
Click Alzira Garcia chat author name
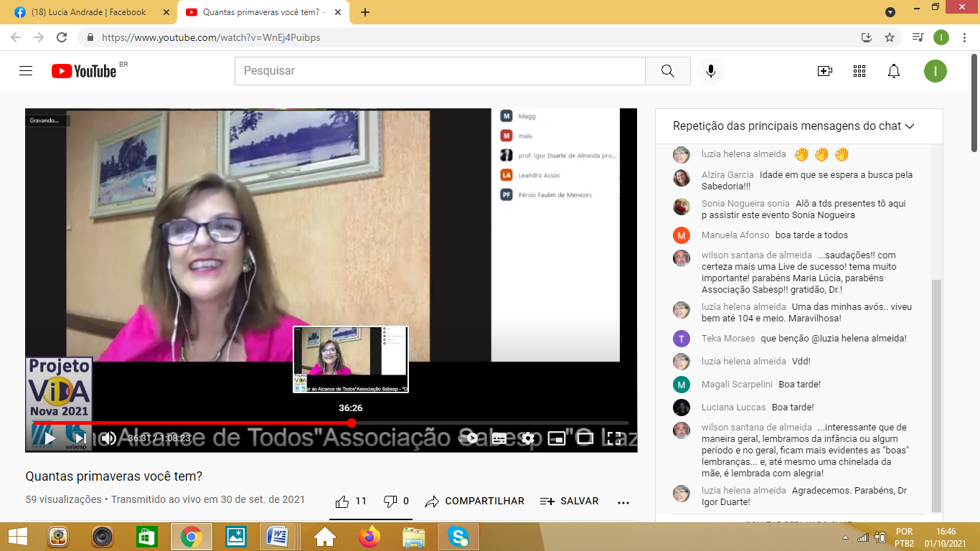(727, 175)
